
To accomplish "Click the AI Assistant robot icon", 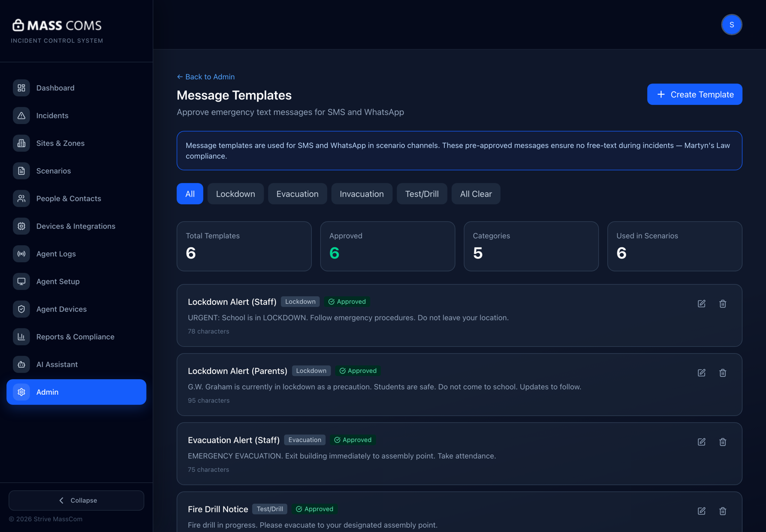I will pyautogui.click(x=21, y=364).
